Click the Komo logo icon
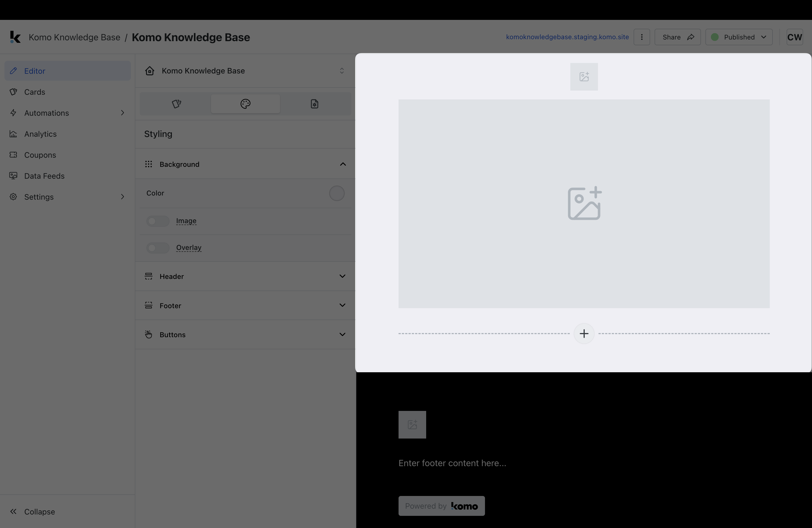 pos(15,37)
